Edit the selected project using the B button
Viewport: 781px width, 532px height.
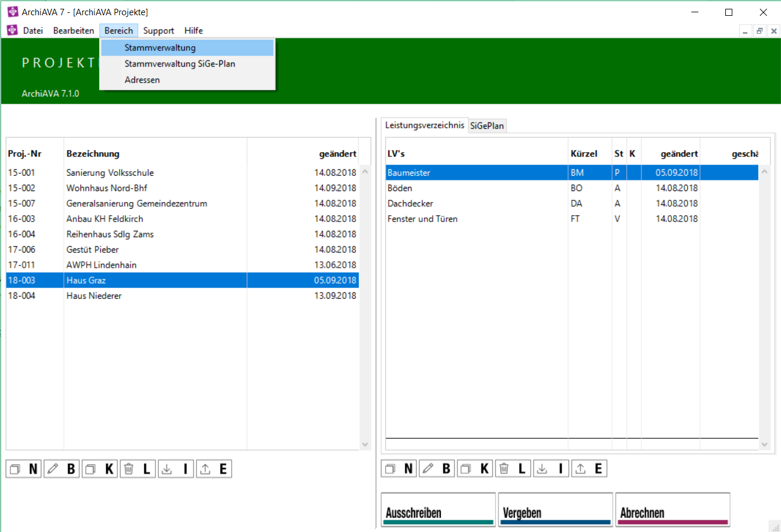pyautogui.click(x=62, y=469)
